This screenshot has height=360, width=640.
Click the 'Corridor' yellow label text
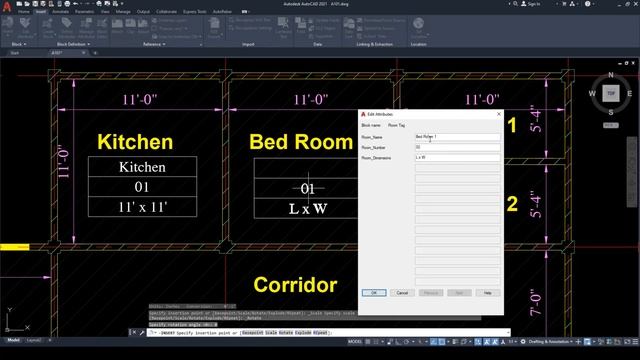tap(295, 285)
